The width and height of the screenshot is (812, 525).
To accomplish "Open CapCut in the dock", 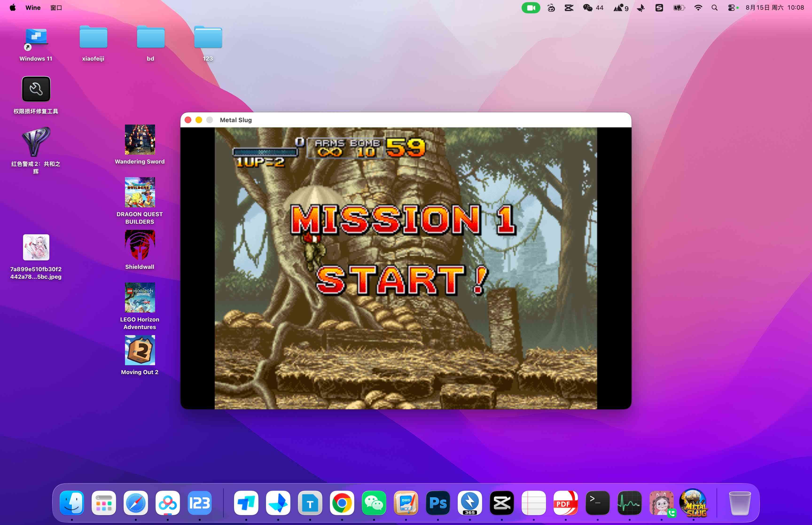I will pyautogui.click(x=502, y=503).
